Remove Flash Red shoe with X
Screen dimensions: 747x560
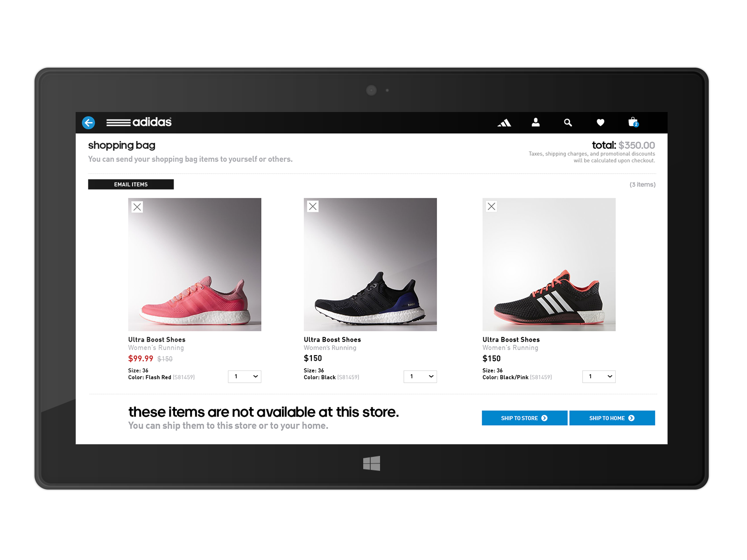pos(137,207)
